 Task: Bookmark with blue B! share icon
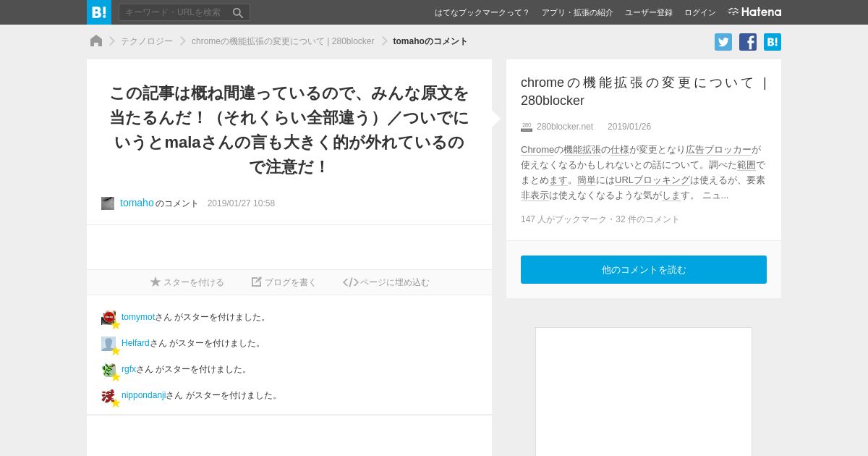[x=773, y=42]
